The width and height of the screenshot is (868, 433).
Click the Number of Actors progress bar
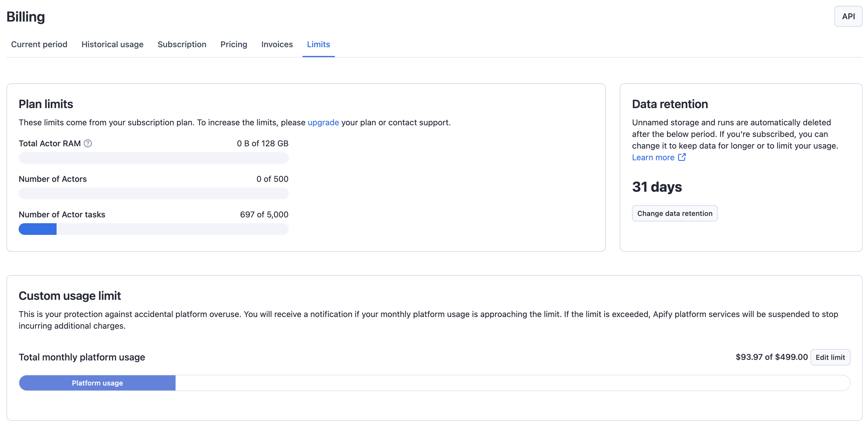tap(154, 193)
